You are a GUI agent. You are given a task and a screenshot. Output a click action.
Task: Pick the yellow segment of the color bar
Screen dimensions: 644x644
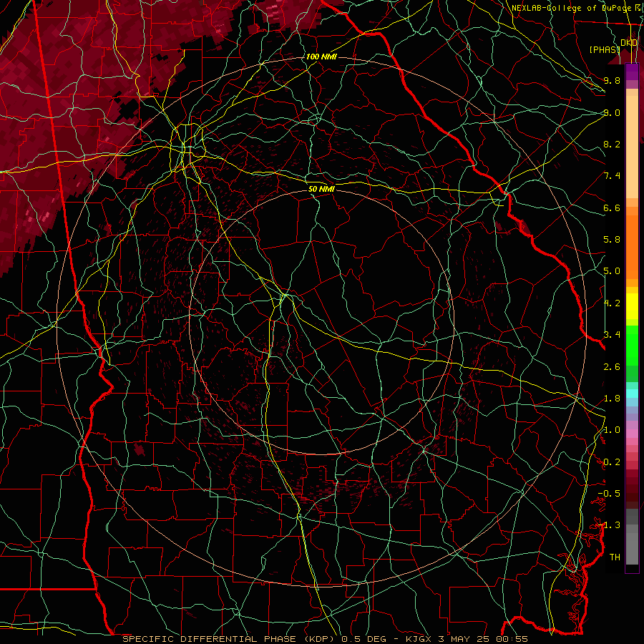632,306
